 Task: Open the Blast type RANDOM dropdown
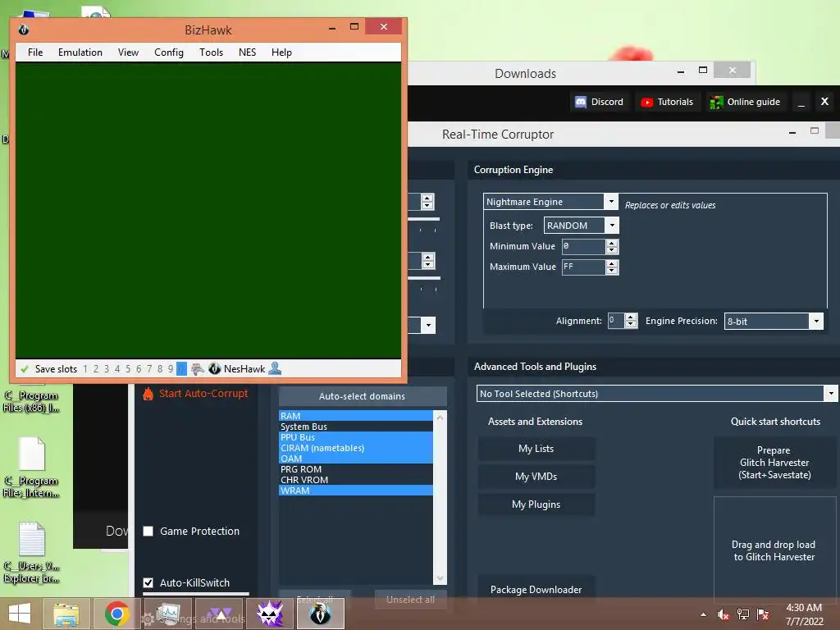(x=612, y=225)
